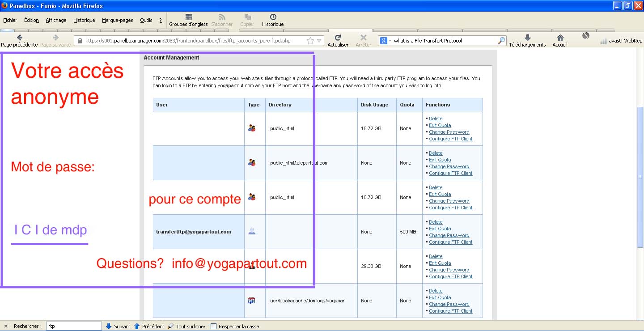The width and height of the screenshot is (644, 331).
Task: Open the Marque-pages menu
Action: (x=117, y=20)
